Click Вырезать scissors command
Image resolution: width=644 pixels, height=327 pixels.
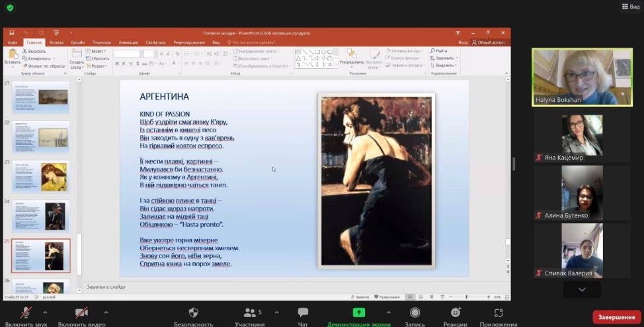[34, 52]
